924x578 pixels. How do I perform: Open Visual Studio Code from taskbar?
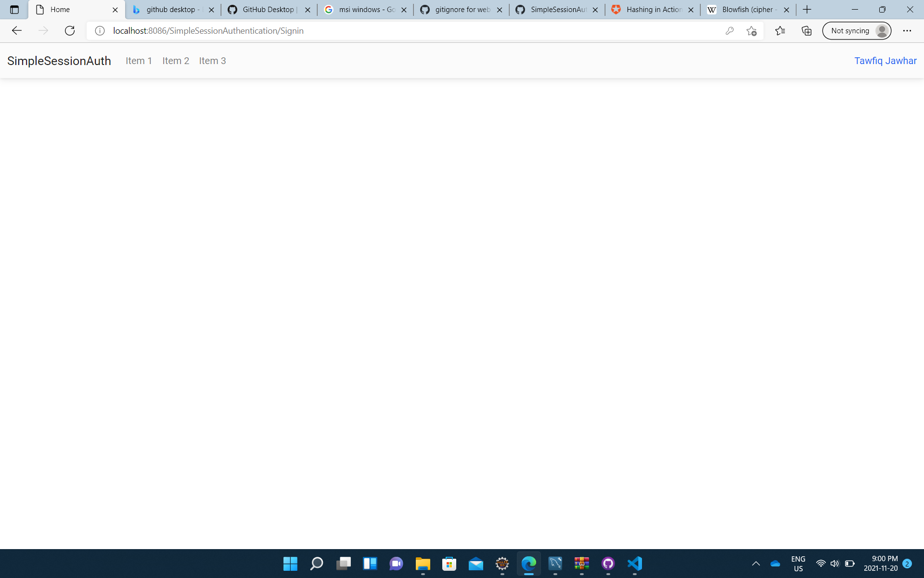tap(634, 564)
